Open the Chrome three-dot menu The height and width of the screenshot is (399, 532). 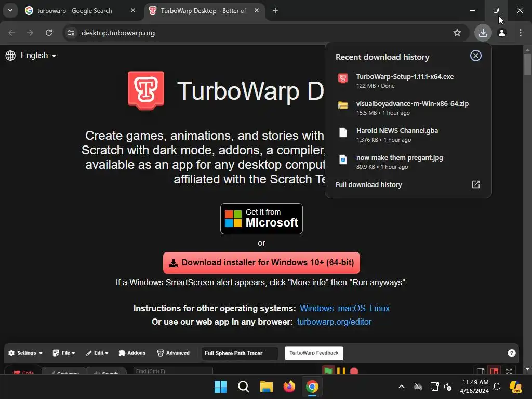click(521, 33)
